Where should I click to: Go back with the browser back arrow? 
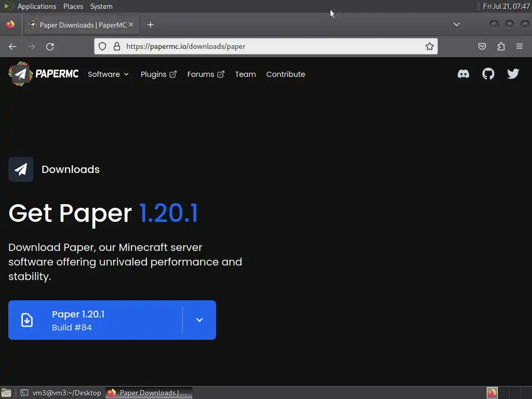point(12,46)
